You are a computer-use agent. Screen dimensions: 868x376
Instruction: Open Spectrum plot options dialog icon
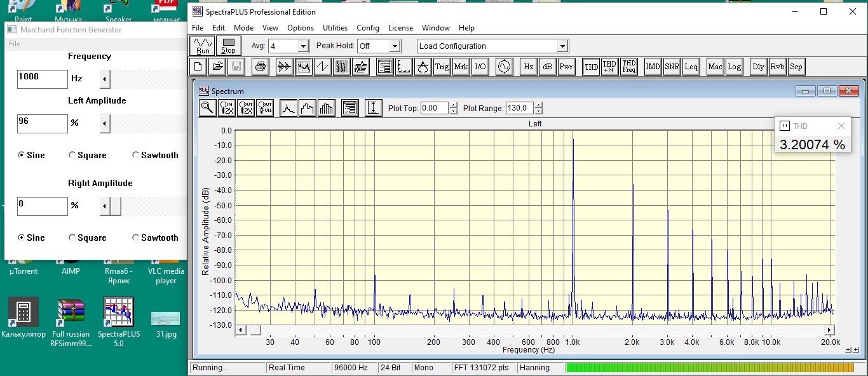pos(349,108)
